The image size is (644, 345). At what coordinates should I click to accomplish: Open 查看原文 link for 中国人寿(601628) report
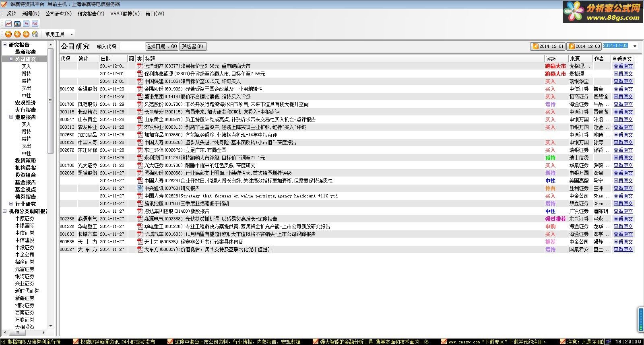(x=623, y=142)
